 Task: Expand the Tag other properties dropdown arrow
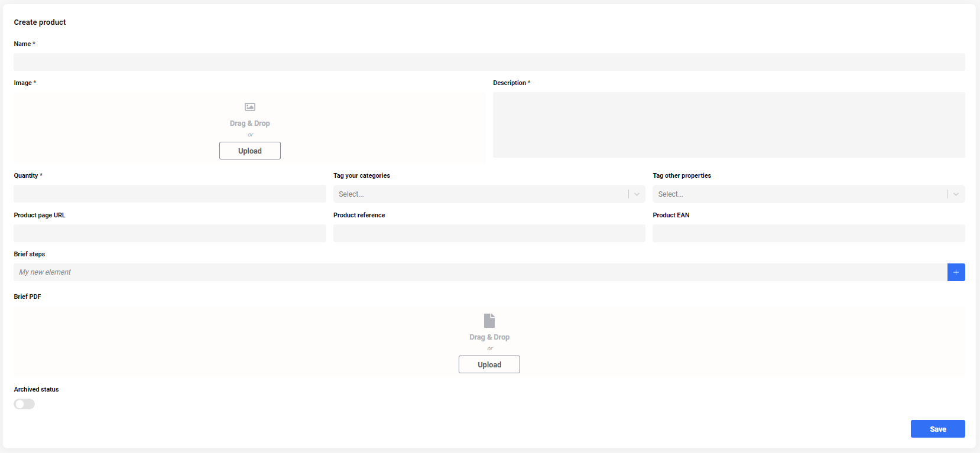pos(956,194)
